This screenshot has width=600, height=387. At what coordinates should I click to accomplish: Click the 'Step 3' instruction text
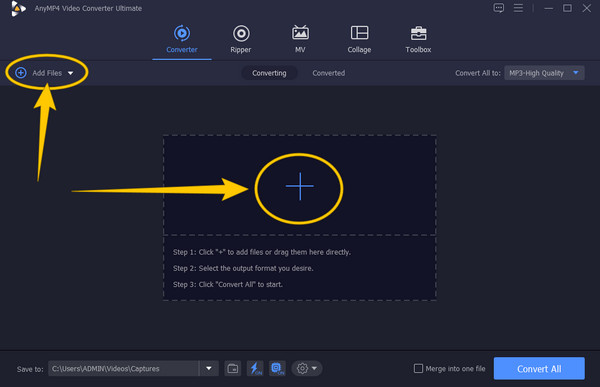pos(228,284)
